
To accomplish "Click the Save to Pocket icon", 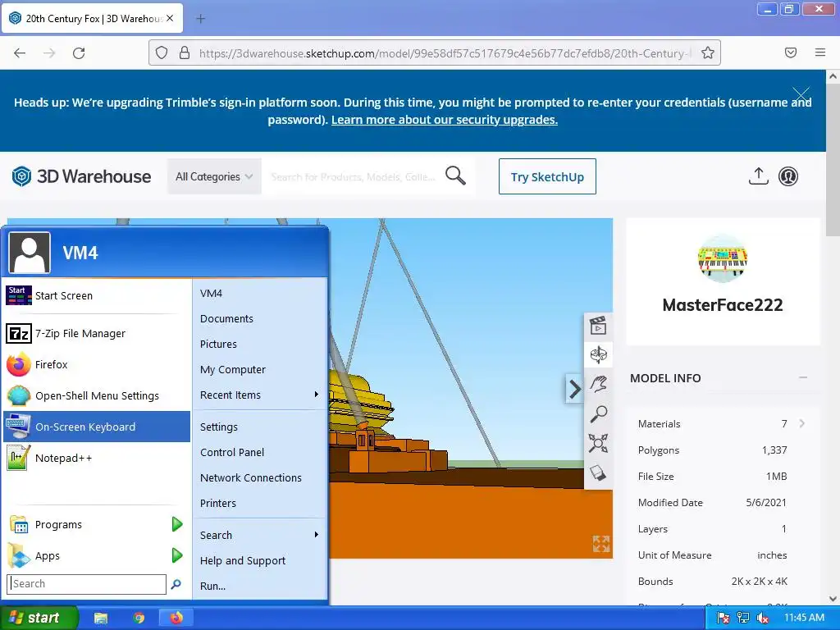I will [790, 52].
